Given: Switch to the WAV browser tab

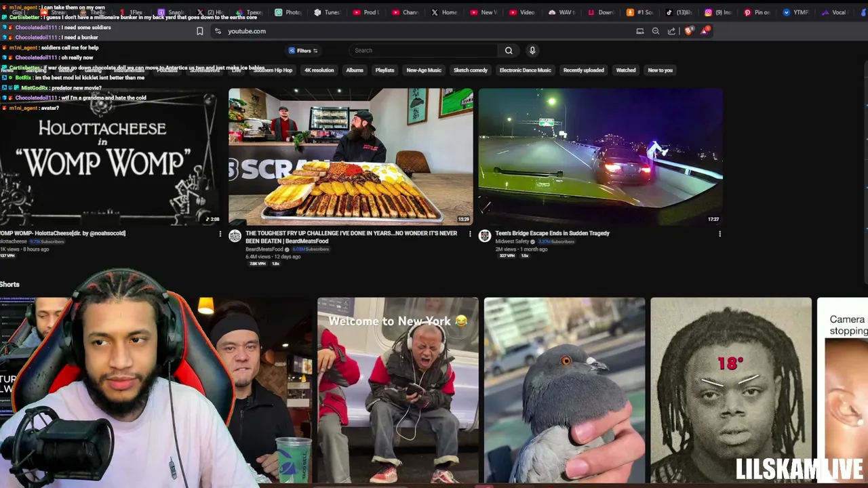Looking at the screenshot, I should (561, 12).
